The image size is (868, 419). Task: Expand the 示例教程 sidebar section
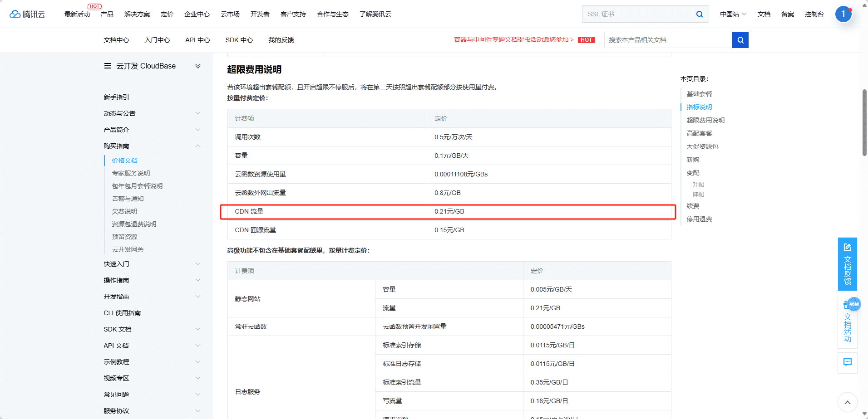pos(198,362)
